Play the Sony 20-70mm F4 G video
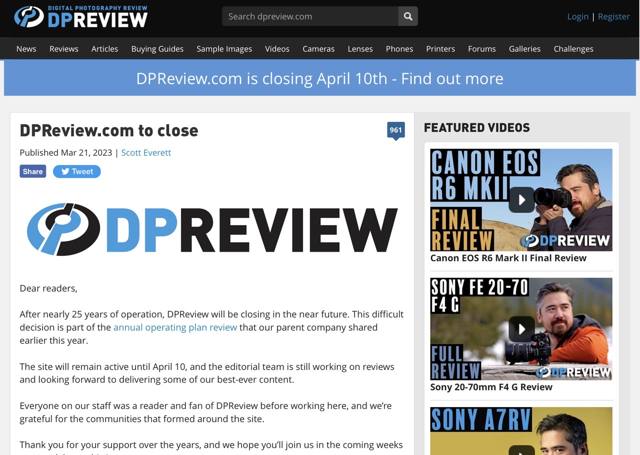The width and height of the screenshot is (640, 455). point(521,328)
